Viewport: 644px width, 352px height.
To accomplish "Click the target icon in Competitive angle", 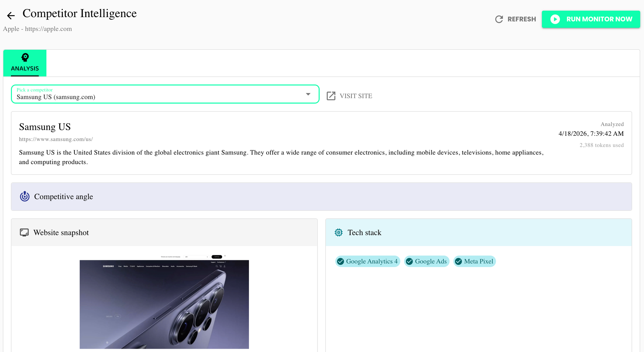I will pos(25,196).
